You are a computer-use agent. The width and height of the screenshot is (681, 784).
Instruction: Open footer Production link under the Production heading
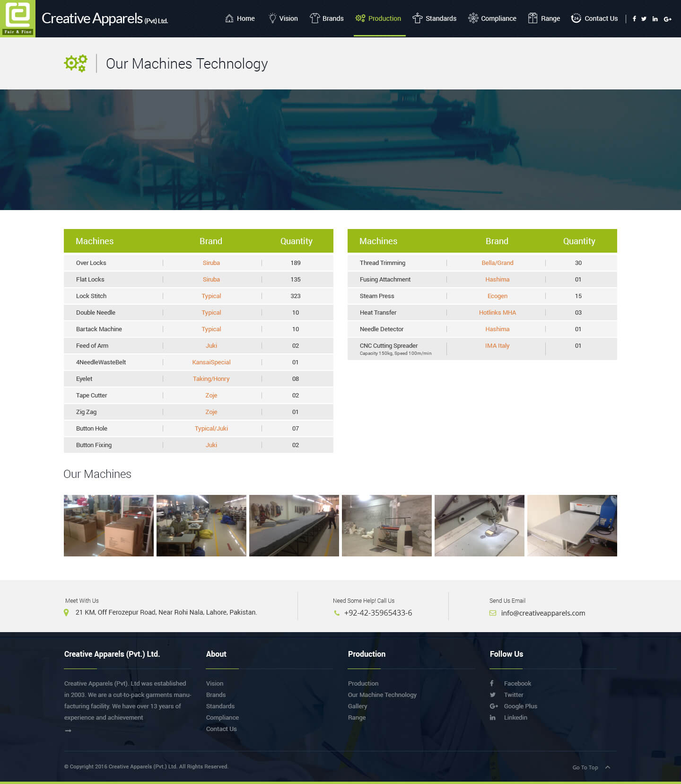(363, 683)
